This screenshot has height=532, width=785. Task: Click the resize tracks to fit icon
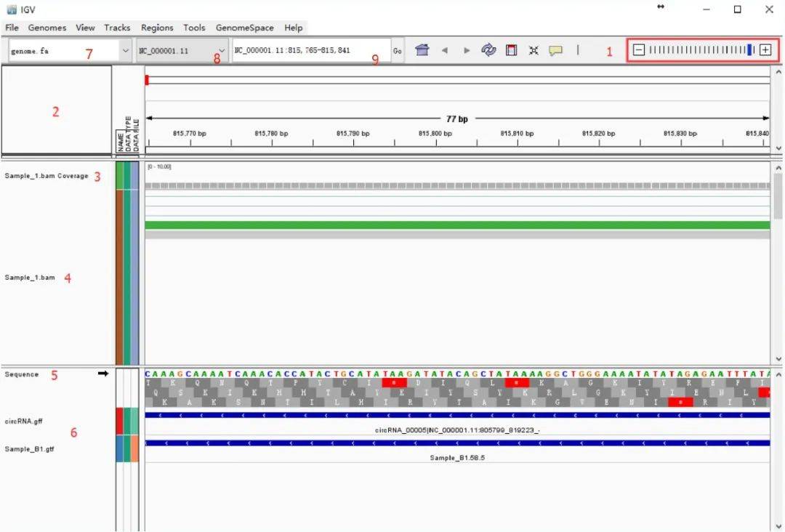534,50
